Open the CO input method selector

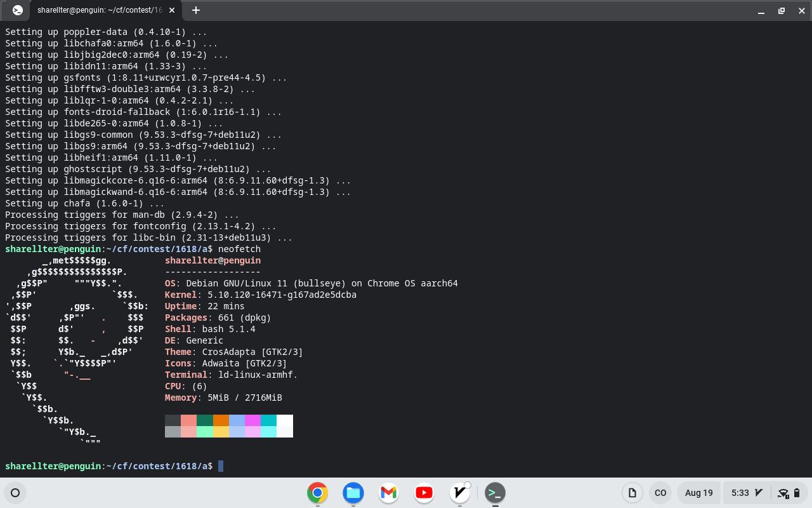click(x=660, y=493)
